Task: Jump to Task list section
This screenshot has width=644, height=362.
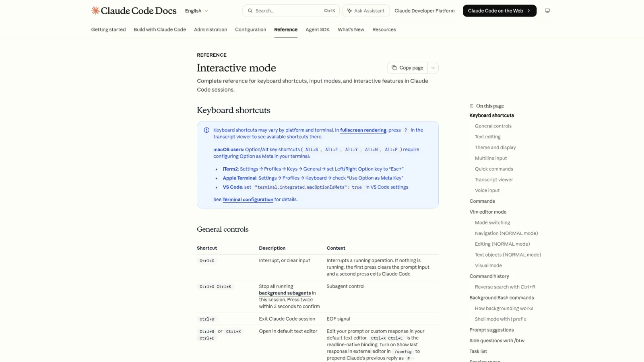Action: click(478, 352)
